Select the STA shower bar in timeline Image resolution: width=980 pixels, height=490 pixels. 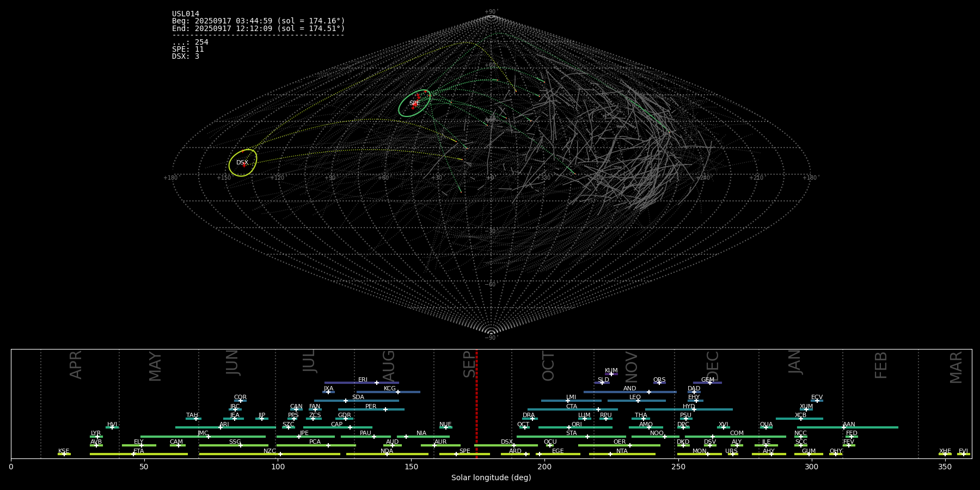[571, 436]
